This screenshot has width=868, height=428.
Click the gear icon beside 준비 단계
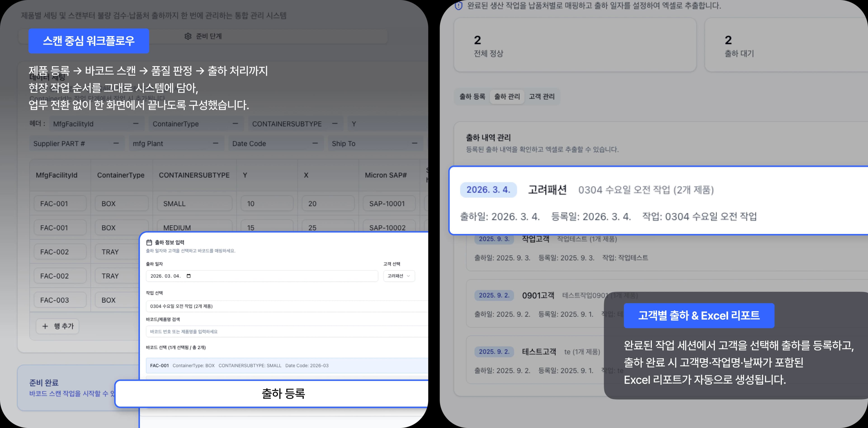click(188, 36)
